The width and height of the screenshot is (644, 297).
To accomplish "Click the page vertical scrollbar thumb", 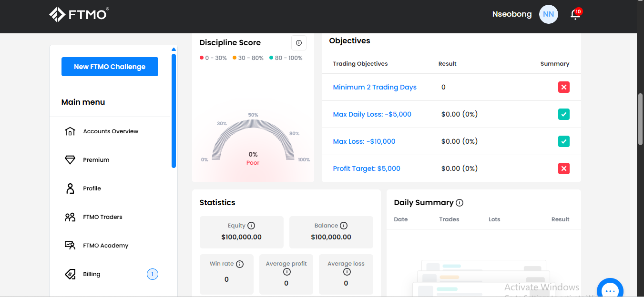I will 641,119.
